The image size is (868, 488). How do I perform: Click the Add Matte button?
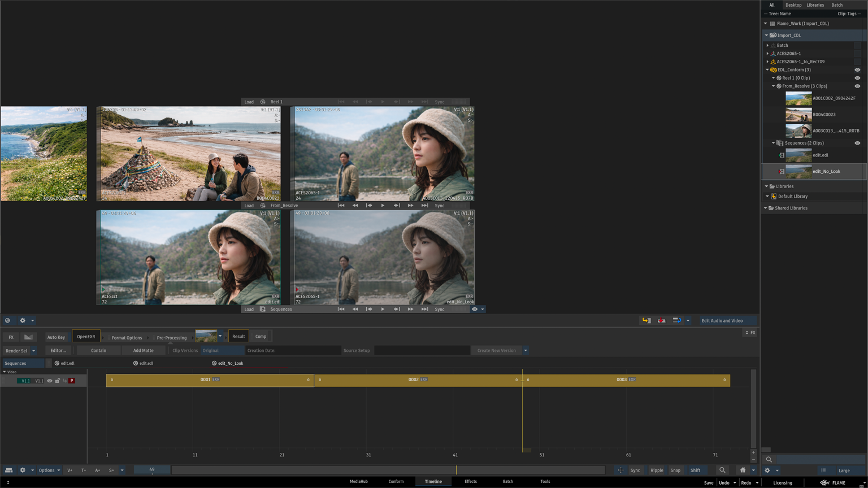143,350
